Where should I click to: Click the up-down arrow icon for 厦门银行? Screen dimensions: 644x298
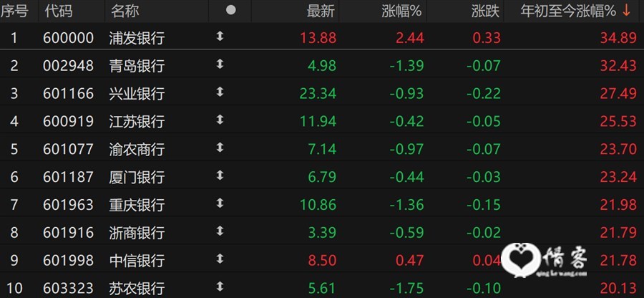click(220, 176)
